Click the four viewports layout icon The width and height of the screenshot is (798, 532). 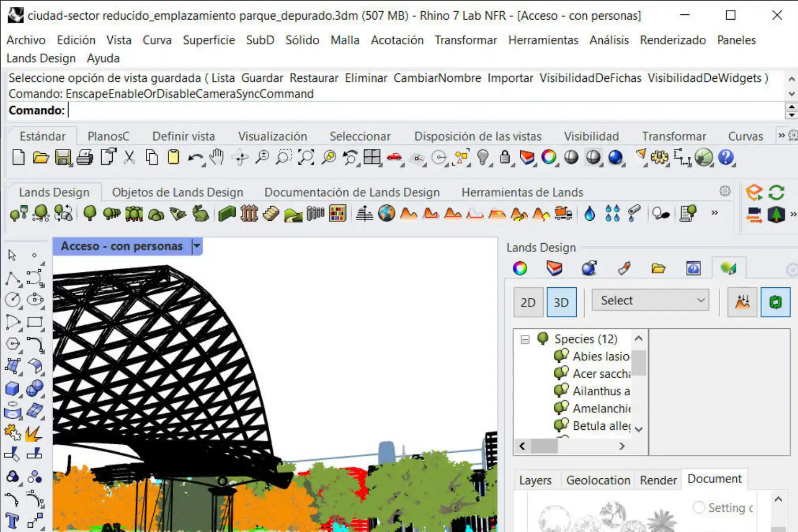coord(372,157)
